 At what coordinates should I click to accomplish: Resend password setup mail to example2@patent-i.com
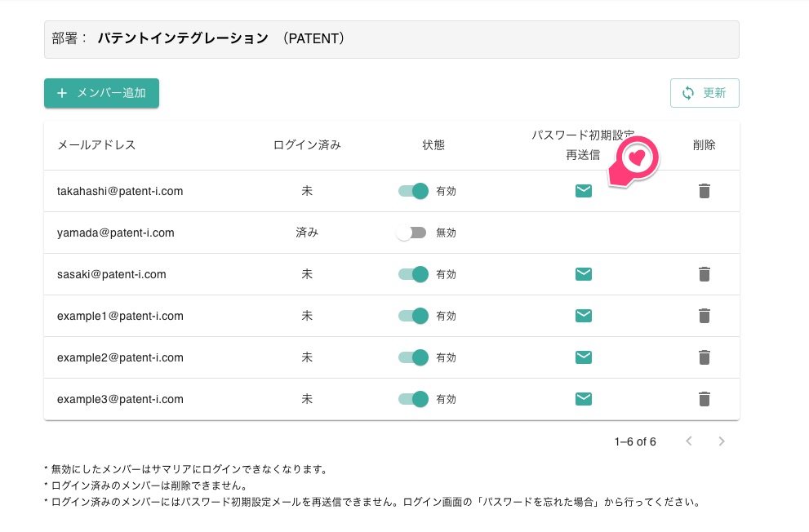pyautogui.click(x=583, y=357)
